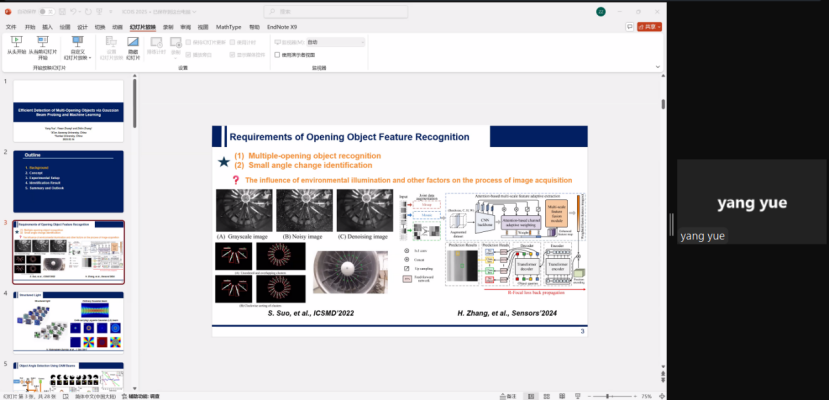The image size is (830, 401).
Task: Click the 75% zoom level
Action: 647,396
